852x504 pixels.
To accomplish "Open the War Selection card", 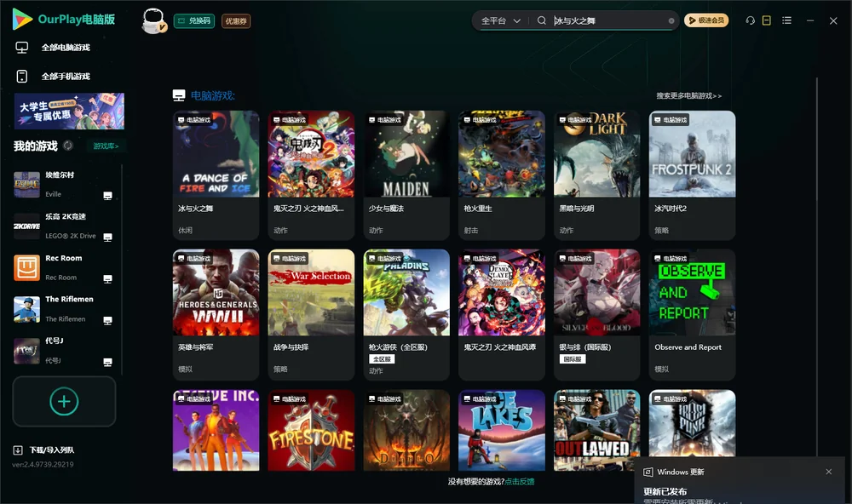I will [311, 314].
